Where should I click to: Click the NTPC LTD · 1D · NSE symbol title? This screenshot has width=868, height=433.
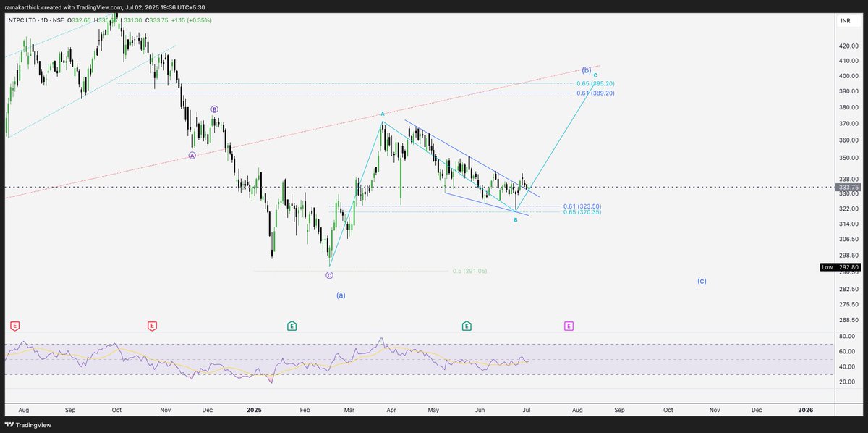[36, 20]
